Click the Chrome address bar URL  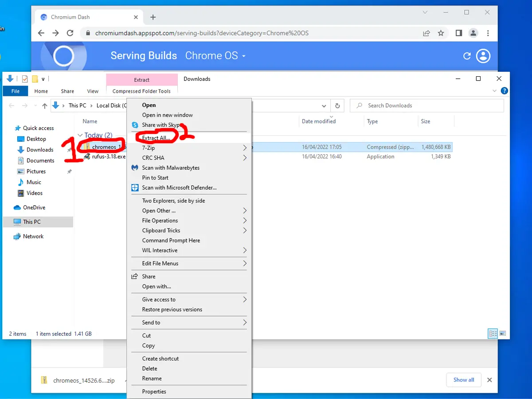pyautogui.click(x=202, y=33)
